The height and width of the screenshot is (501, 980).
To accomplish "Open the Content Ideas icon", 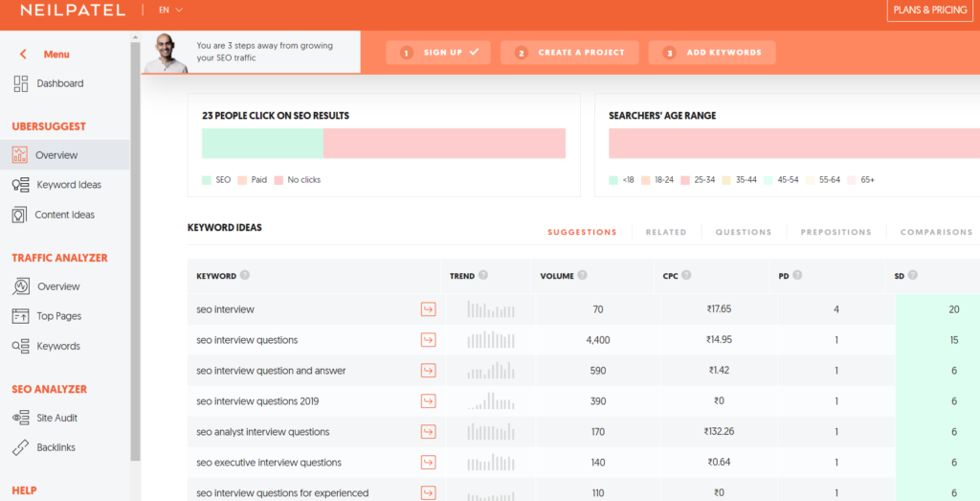I will 19,215.
